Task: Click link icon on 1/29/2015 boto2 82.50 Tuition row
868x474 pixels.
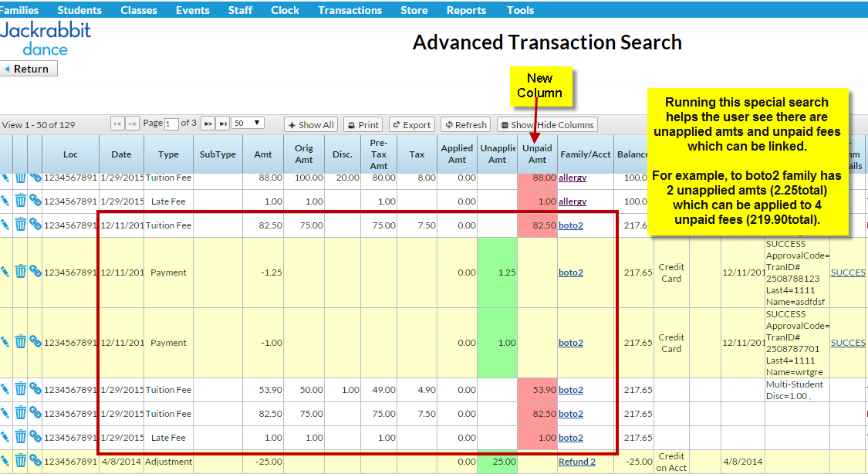Action: coord(35,412)
